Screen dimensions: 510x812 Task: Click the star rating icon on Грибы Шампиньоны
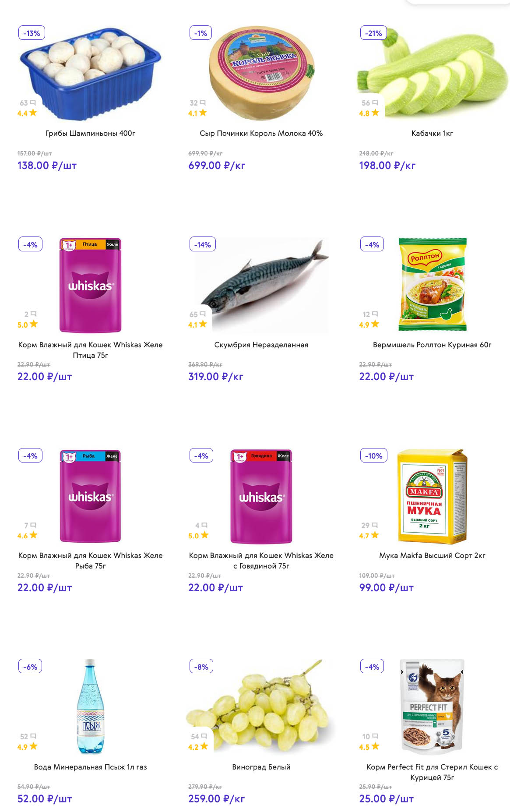pos(33,113)
